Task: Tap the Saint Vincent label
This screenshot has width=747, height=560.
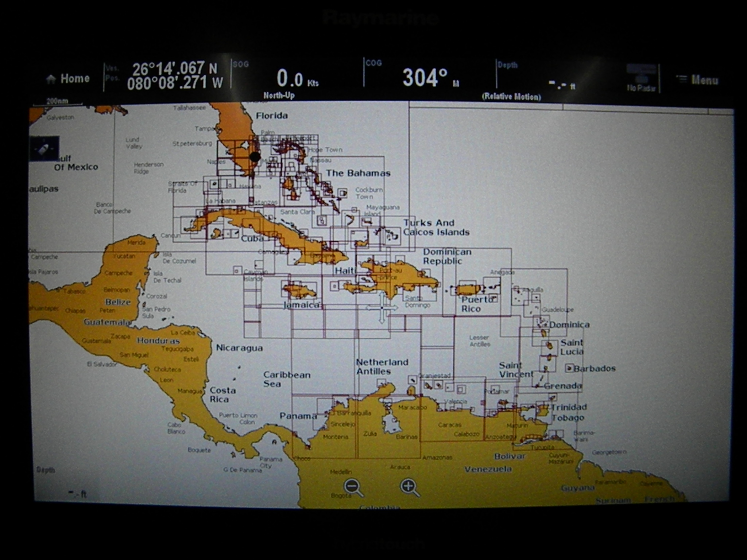Action: tap(516, 370)
